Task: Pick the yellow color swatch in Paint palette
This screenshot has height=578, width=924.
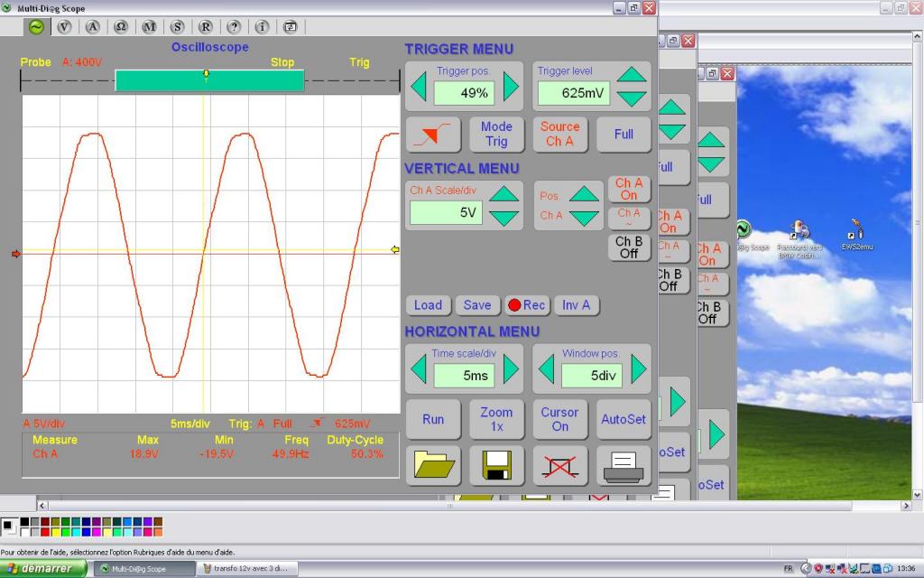Action: 55,532
